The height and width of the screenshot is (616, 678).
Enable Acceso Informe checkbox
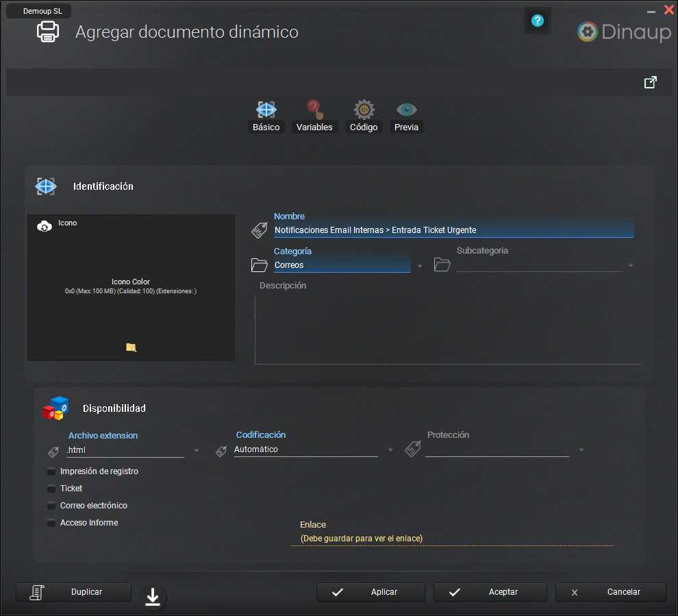point(51,523)
